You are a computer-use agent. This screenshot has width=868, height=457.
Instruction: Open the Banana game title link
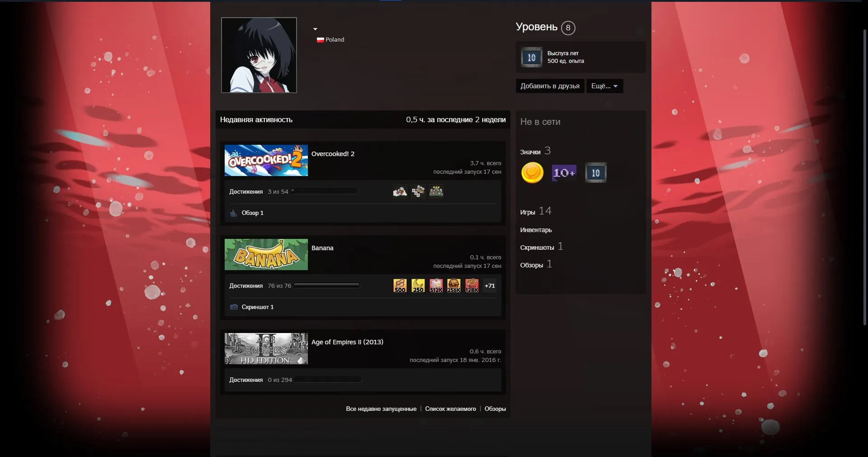[322, 248]
